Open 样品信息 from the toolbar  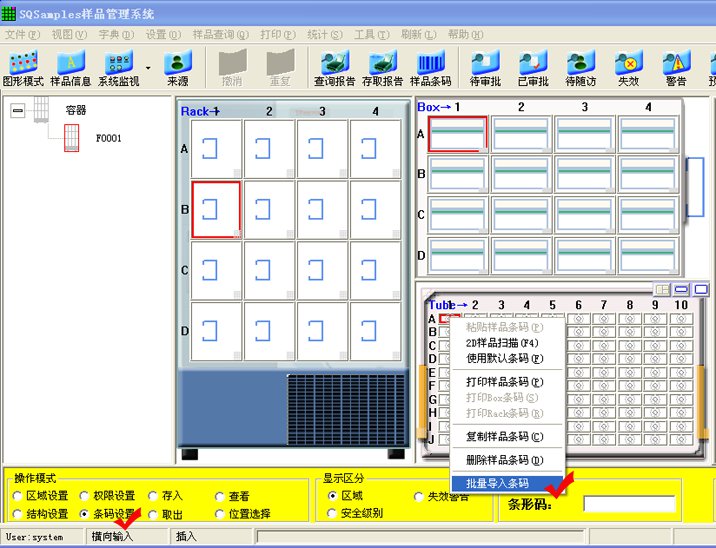(x=70, y=67)
